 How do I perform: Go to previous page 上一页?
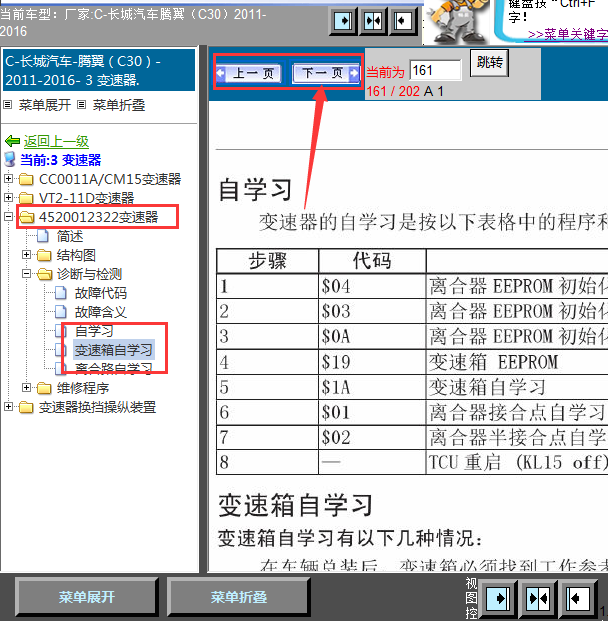(x=250, y=73)
